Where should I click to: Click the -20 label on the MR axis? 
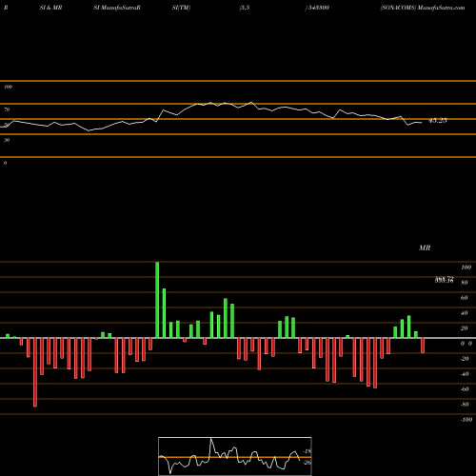click(x=465, y=359)
